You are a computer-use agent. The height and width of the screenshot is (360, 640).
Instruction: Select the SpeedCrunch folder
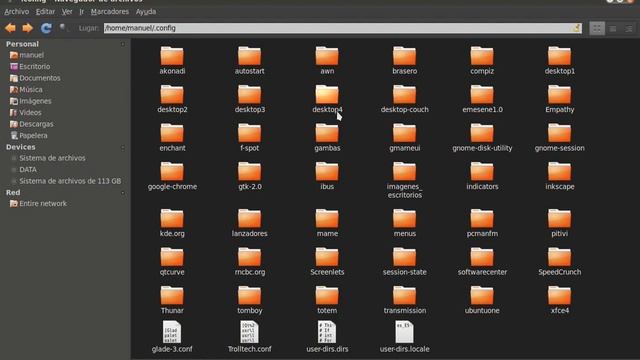point(560,262)
